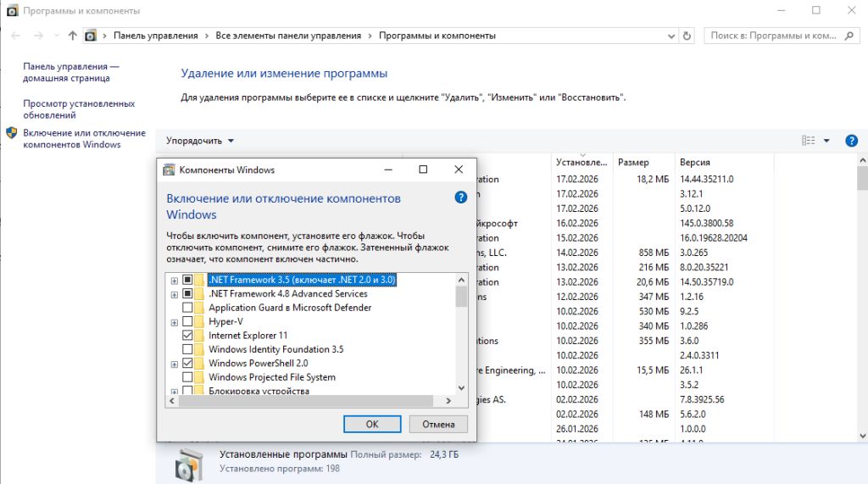868x484 pixels.
Task: Expand the Windows PowerShell 2.0 node
Action: [174, 364]
